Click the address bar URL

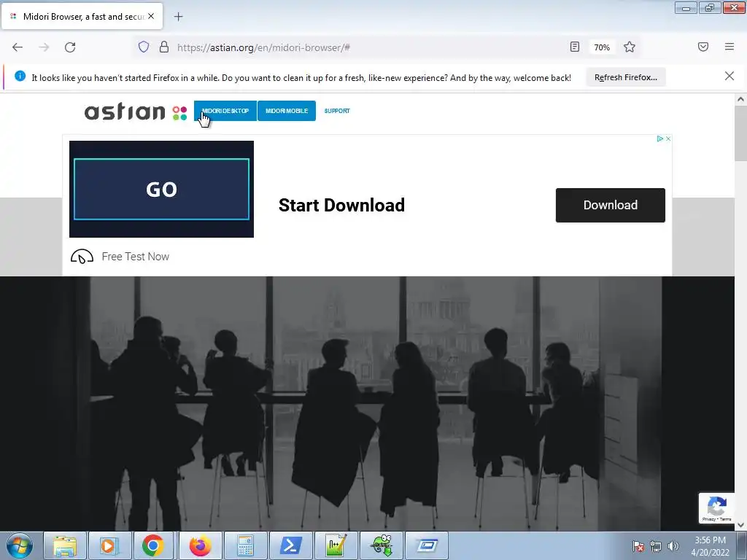tap(263, 47)
